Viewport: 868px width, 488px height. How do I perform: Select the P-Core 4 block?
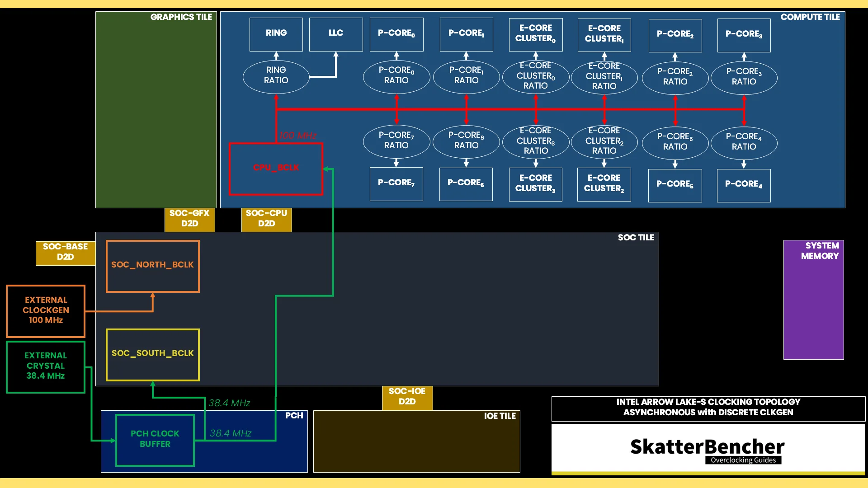[744, 185]
